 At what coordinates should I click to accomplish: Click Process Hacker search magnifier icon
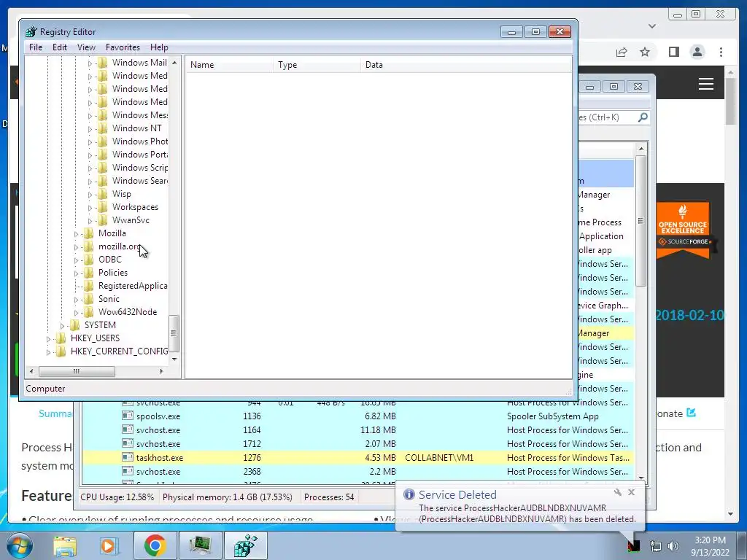click(643, 117)
